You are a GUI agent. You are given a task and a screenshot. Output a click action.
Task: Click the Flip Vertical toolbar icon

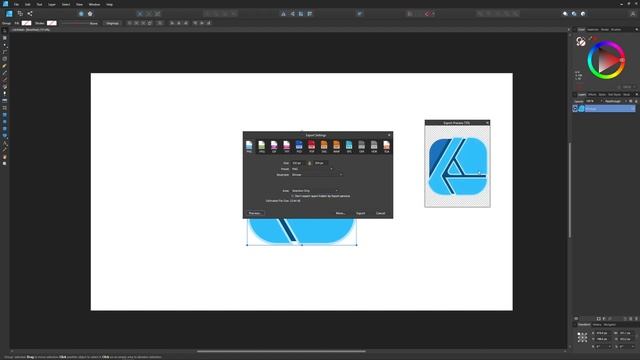click(x=292, y=14)
